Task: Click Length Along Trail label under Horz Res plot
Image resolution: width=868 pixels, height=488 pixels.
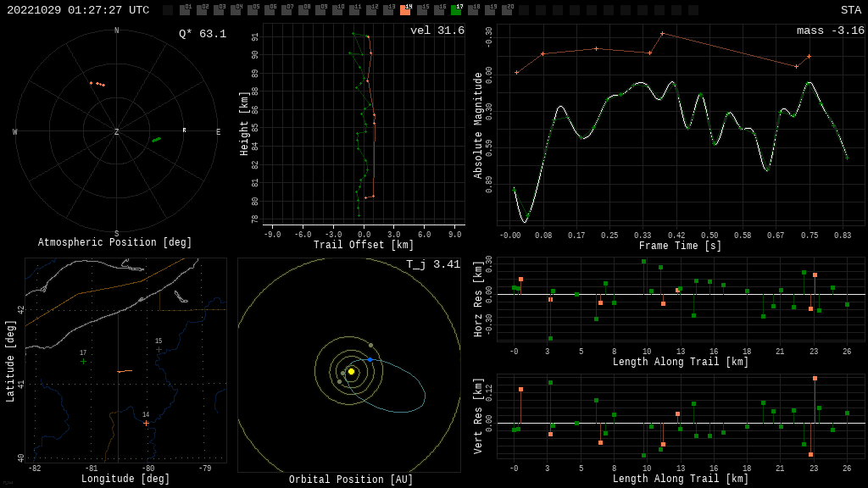Action: 681,362
